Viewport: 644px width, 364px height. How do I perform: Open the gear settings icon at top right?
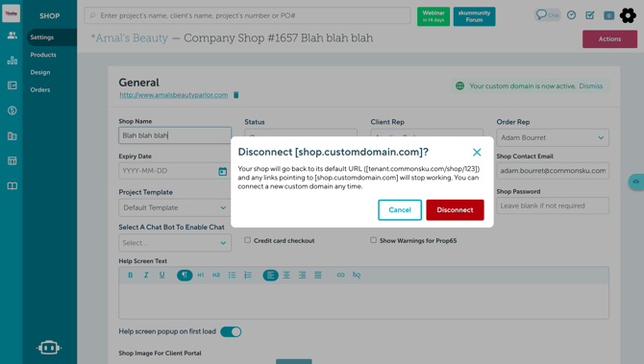628,15
